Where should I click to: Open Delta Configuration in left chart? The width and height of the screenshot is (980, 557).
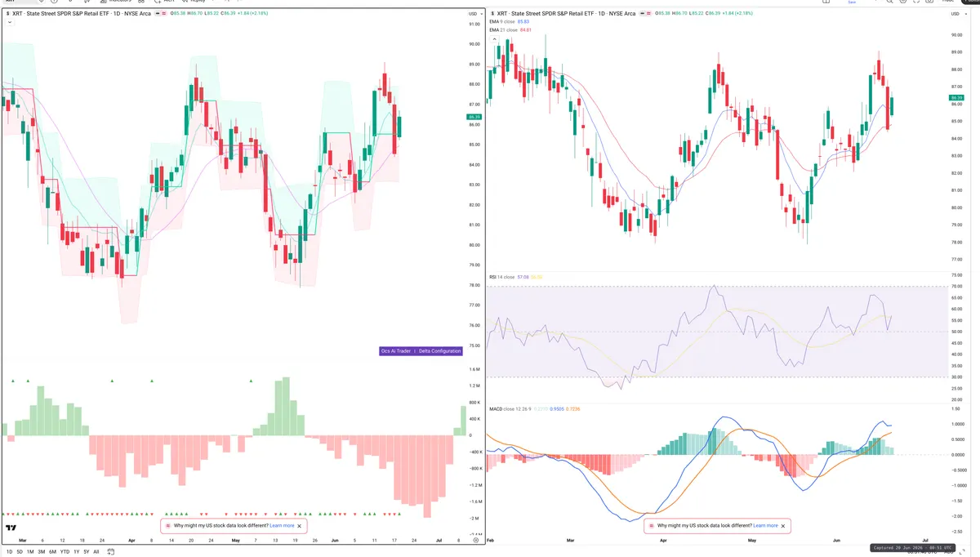pos(440,351)
